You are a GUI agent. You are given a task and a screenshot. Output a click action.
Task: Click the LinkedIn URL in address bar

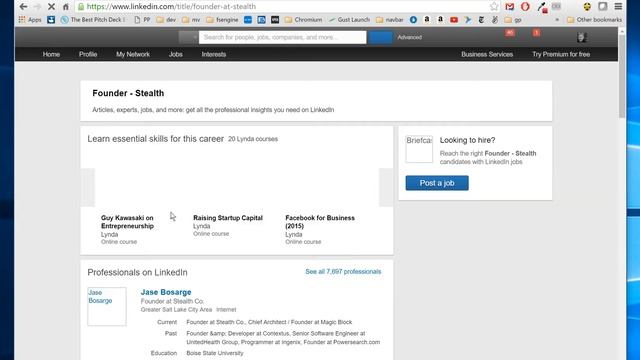pyautogui.click(x=171, y=7)
